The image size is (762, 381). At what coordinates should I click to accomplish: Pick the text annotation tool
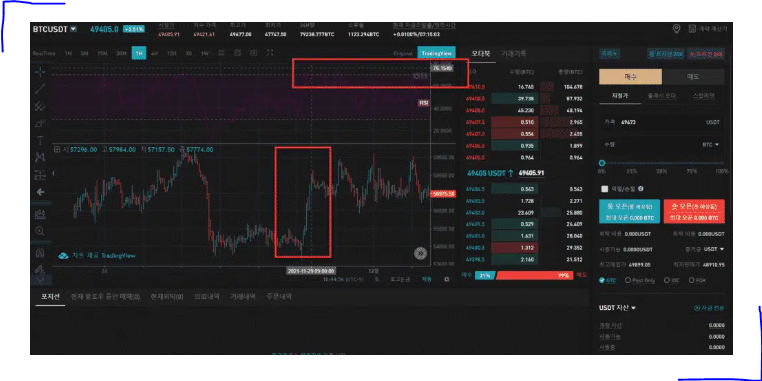tap(40, 140)
